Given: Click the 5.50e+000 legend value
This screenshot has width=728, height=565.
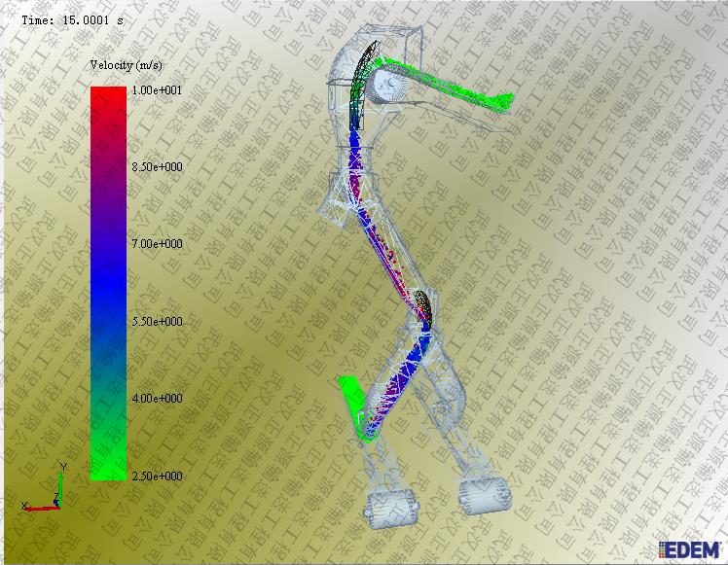Looking at the screenshot, I should (x=157, y=322).
